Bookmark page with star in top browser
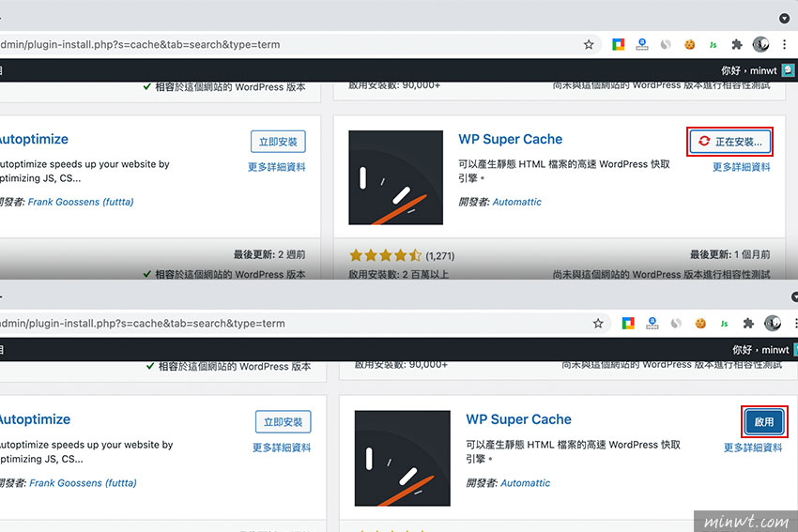798x532 pixels. tap(589, 45)
